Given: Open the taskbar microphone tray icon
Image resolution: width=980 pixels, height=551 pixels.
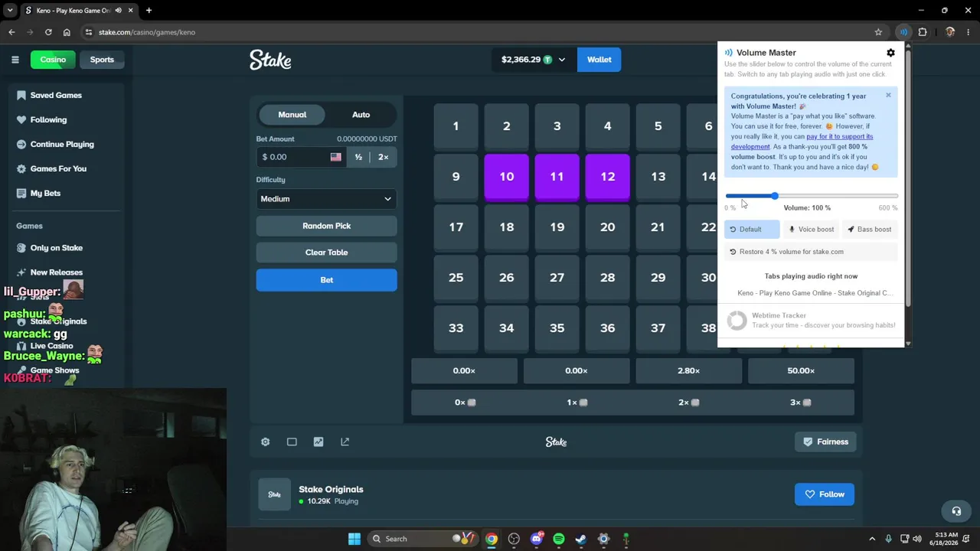Looking at the screenshot, I should pyautogui.click(x=888, y=539).
